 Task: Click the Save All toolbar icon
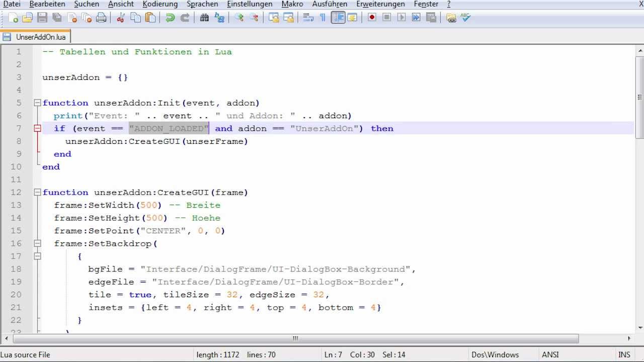click(57, 18)
